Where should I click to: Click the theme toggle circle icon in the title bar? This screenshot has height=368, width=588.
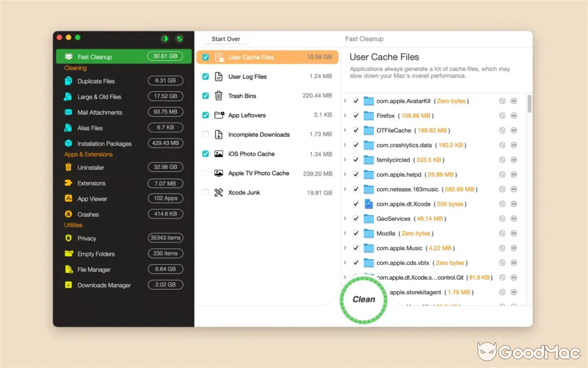[x=164, y=39]
